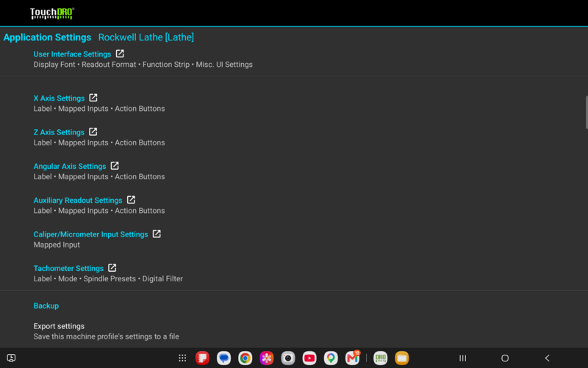The image size is (588, 368).
Task: Open Auxiliary Readout Settings
Action: pyautogui.click(x=78, y=201)
